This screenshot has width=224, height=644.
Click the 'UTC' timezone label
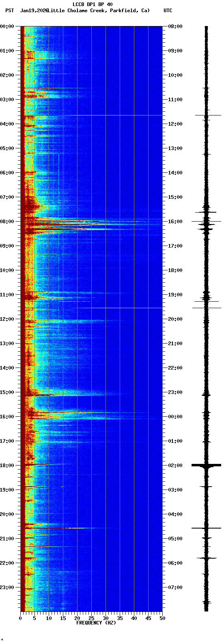(x=168, y=11)
